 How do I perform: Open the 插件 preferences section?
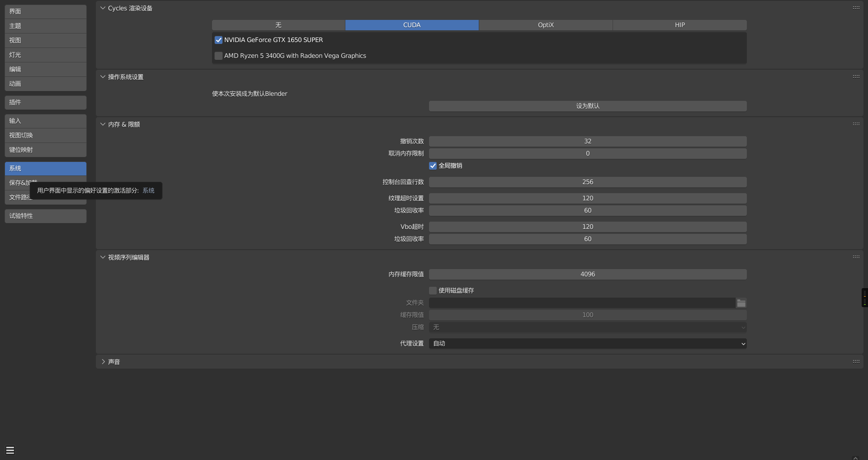click(46, 102)
